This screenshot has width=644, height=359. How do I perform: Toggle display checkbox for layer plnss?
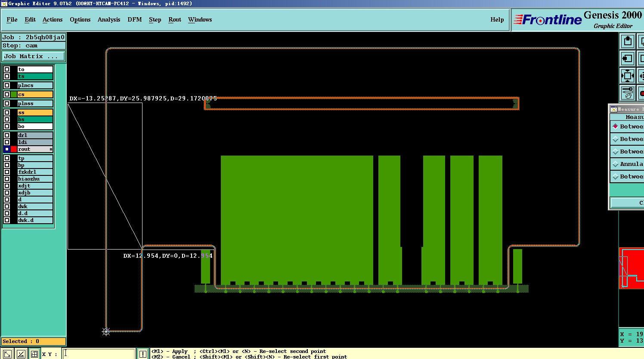(x=7, y=103)
